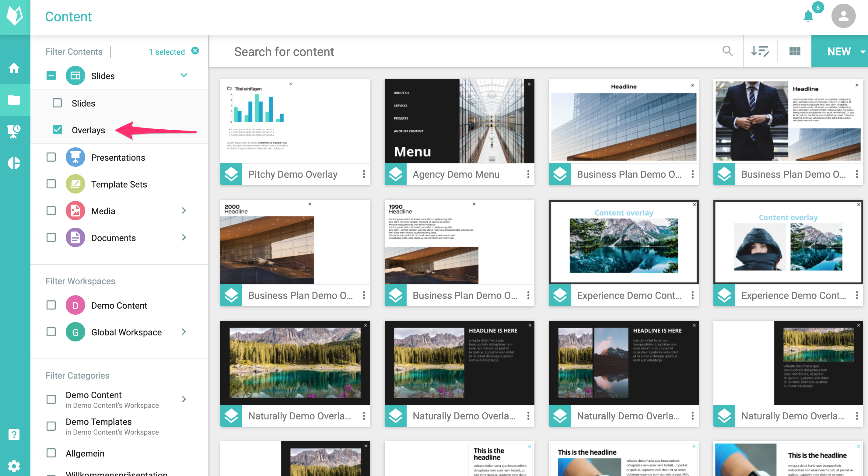Open more options for 1990 Headline card
Screen dimensions: 868x476
pos(528,295)
